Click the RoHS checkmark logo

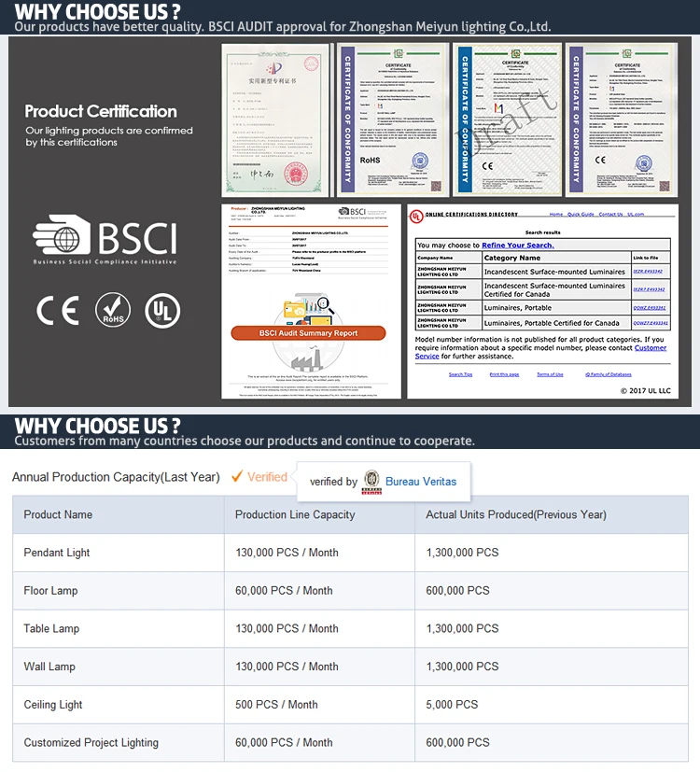[113, 310]
